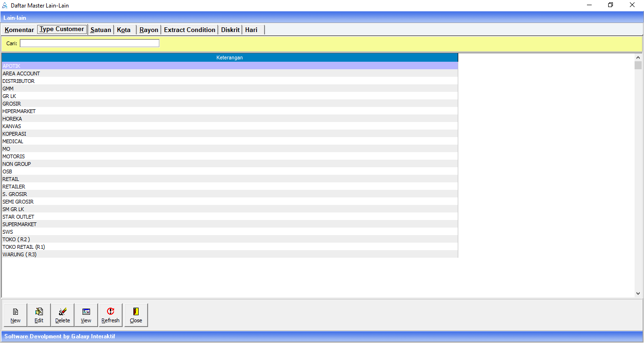Open the Satuan tab
Screen dimensions: 644x343
100,30
